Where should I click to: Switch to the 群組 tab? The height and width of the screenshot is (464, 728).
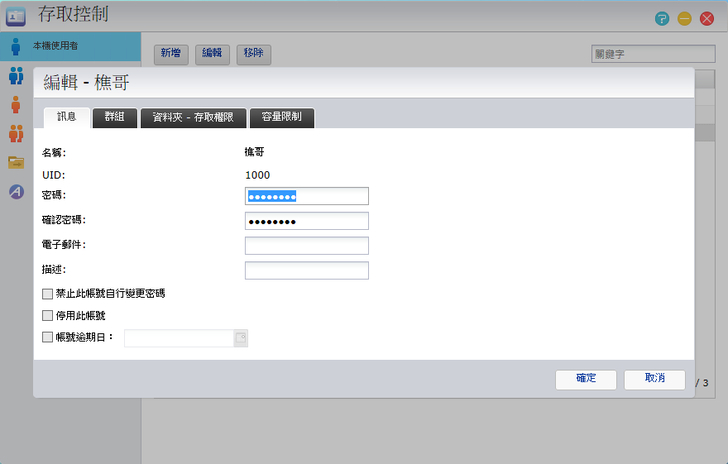pyautogui.click(x=115, y=117)
